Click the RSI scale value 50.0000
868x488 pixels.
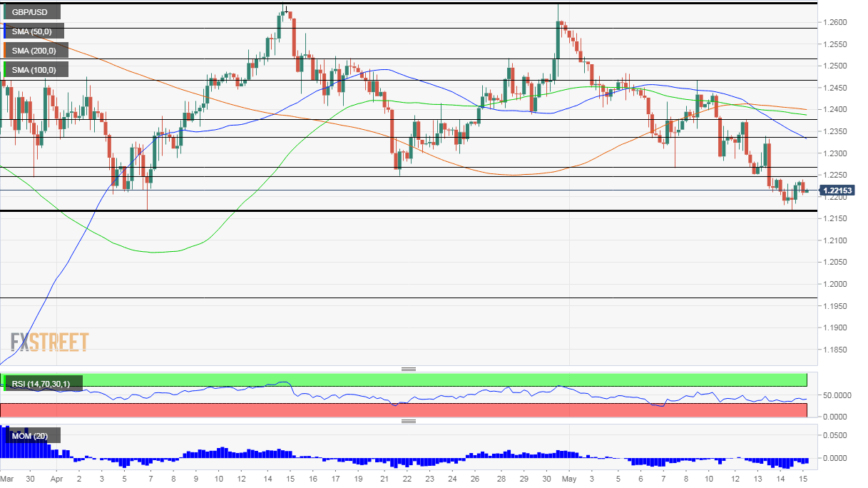tap(836, 395)
